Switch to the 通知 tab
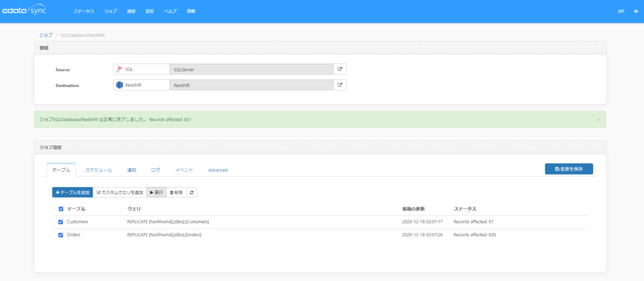Viewport: 644px width, 281px height. pos(131,170)
